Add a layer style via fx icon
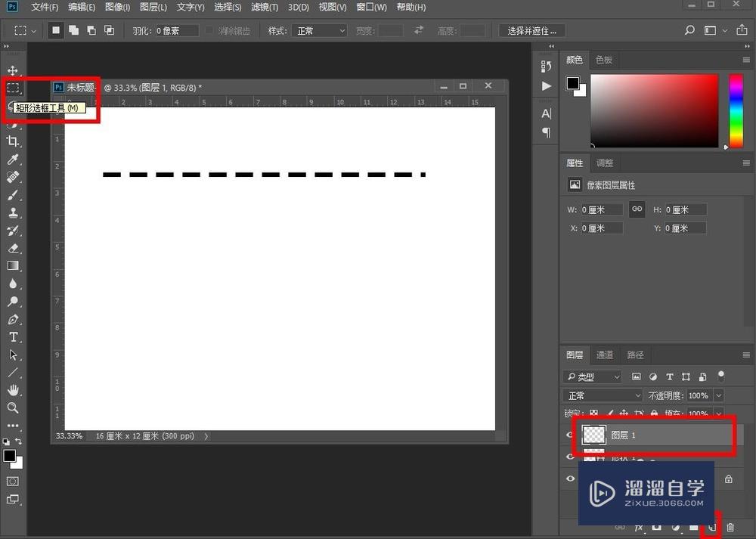The height and width of the screenshot is (539, 756). [639, 528]
